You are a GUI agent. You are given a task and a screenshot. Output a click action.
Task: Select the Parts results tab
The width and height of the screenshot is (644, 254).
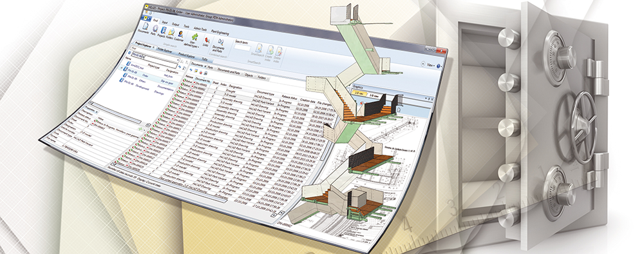211,68
